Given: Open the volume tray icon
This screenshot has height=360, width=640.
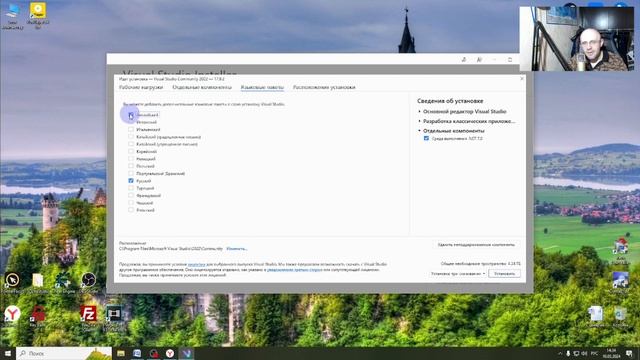Looking at the screenshot, I should [x=584, y=353].
